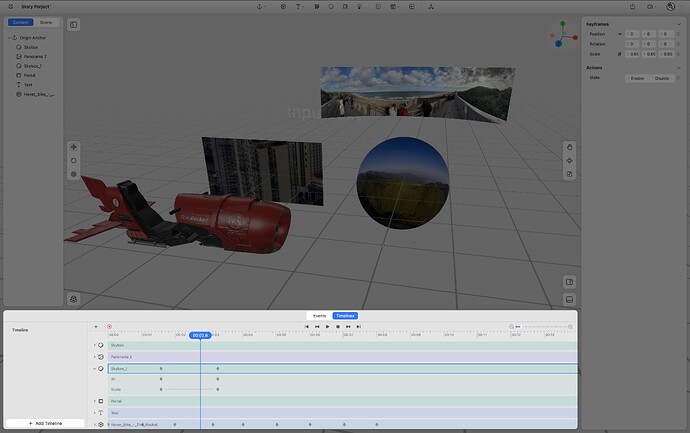Click the anchor tool in top toolbar
The image size is (690, 433).
pyautogui.click(x=261, y=6)
